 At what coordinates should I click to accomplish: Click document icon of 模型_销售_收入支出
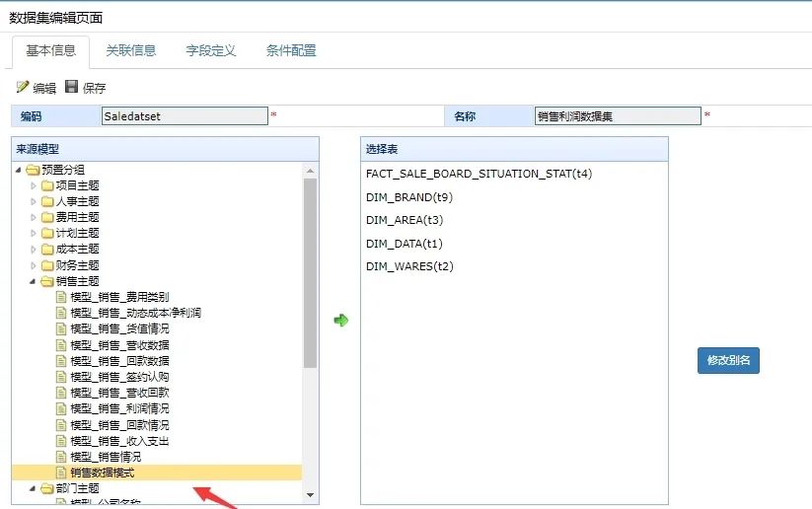coord(61,442)
